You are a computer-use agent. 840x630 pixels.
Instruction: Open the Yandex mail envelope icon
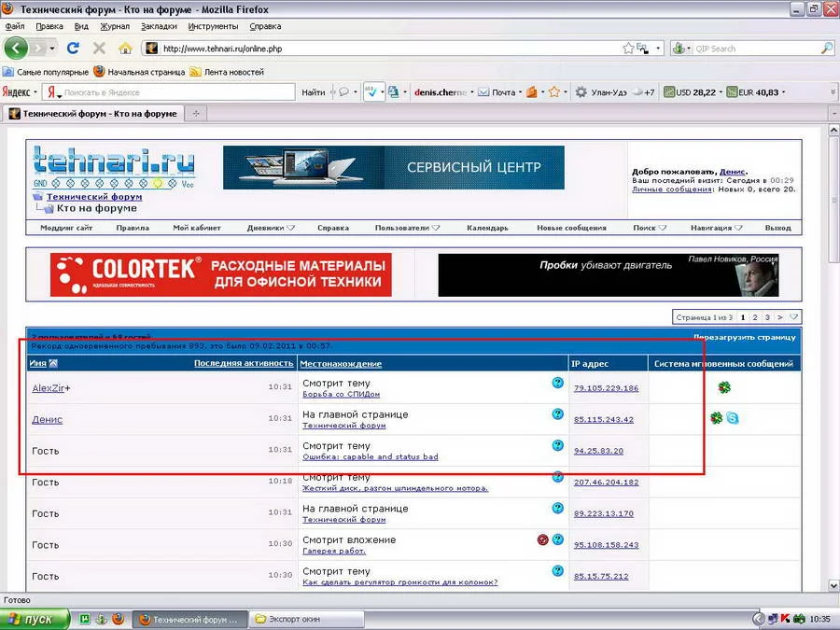coord(483,92)
